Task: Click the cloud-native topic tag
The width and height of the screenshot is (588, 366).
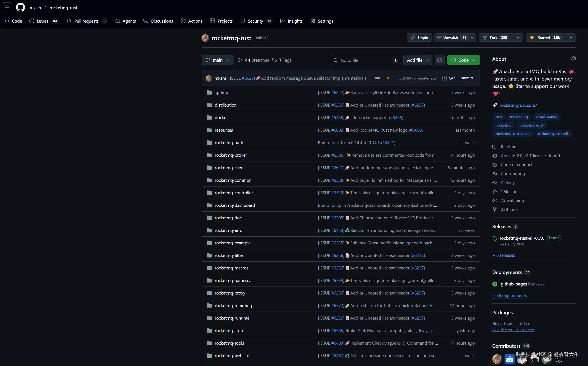Action: pyautogui.click(x=546, y=117)
